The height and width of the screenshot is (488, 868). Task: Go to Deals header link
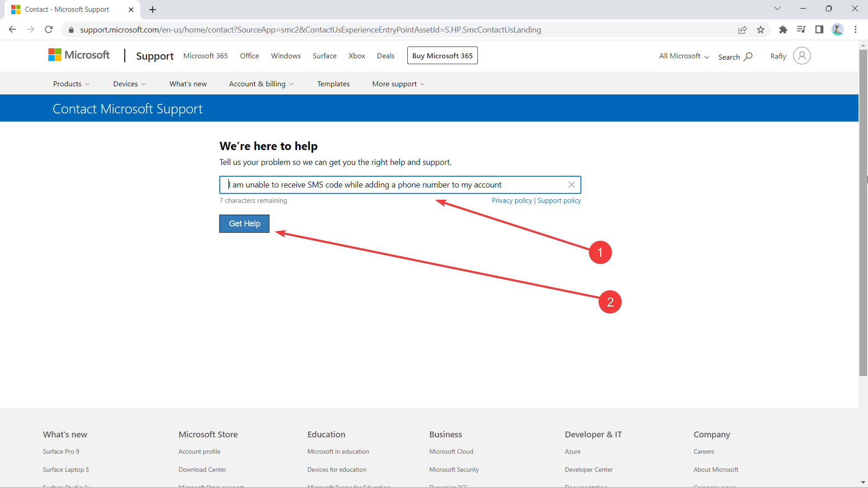click(386, 56)
